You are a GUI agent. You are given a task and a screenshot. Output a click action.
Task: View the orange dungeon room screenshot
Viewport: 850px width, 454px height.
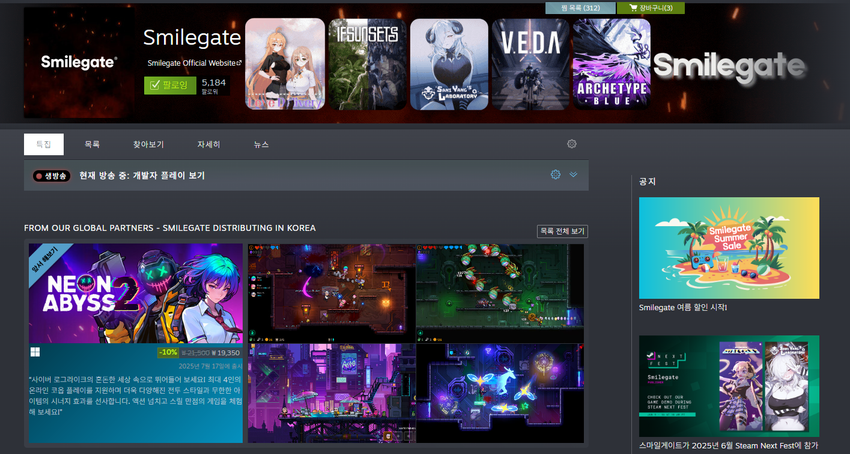[x=332, y=293]
